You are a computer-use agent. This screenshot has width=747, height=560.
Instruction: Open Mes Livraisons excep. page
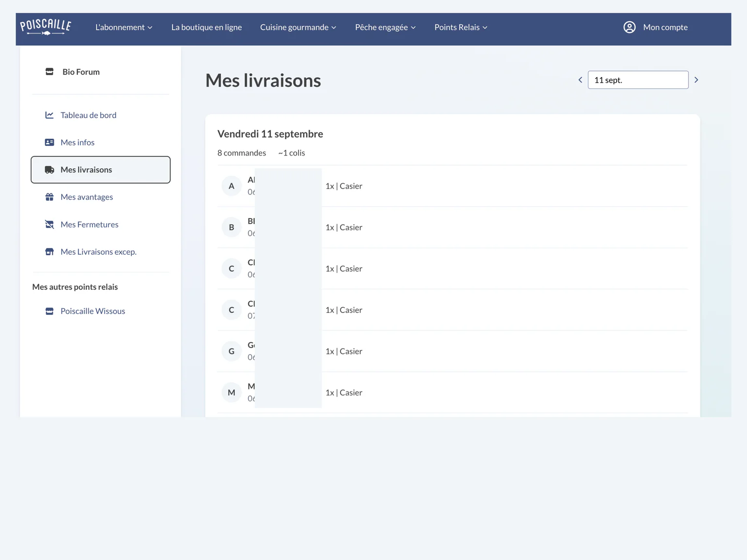click(x=98, y=252)
